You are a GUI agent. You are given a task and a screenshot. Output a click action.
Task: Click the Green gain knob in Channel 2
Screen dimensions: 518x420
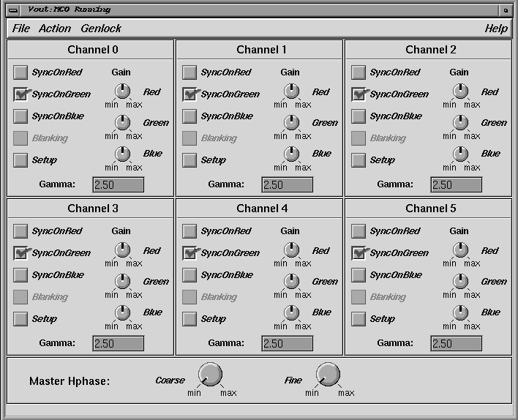pyautogui.click(x=460, y=123)
